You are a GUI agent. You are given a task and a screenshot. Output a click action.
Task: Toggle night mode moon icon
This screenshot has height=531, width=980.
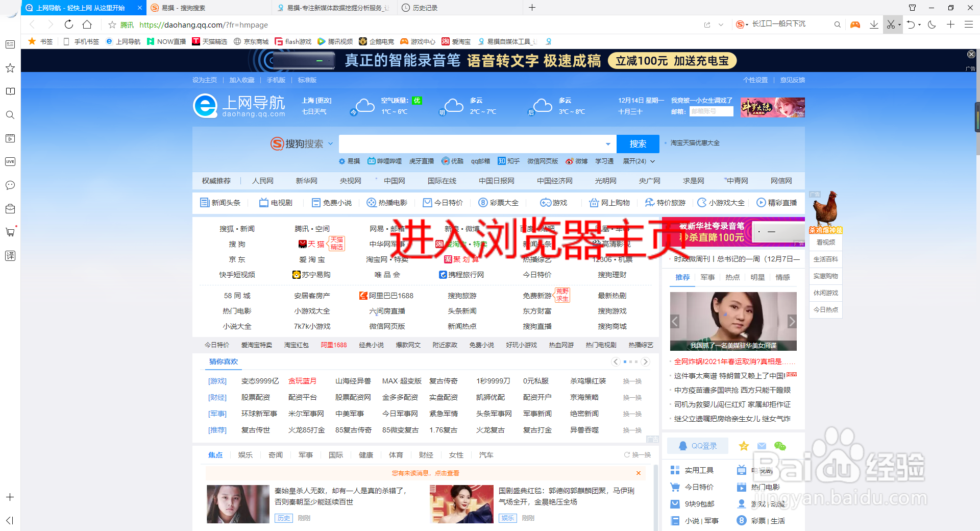(932, 25)
